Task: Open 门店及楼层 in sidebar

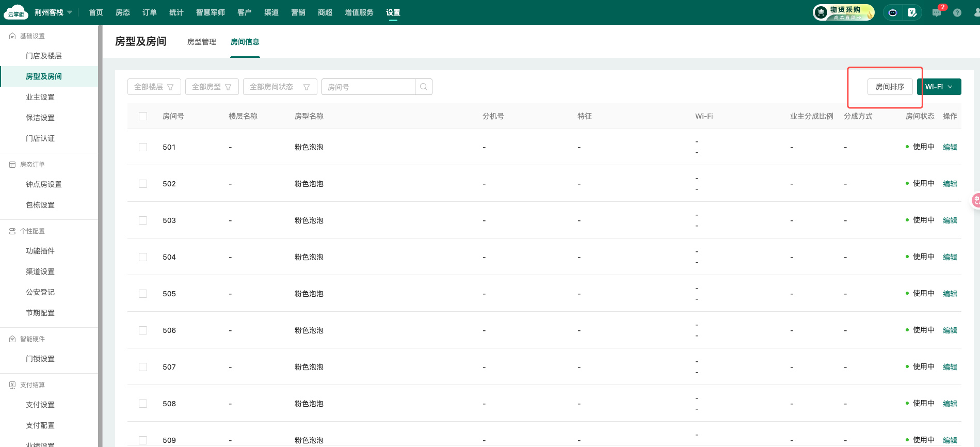Action: [x=44, y=56]
